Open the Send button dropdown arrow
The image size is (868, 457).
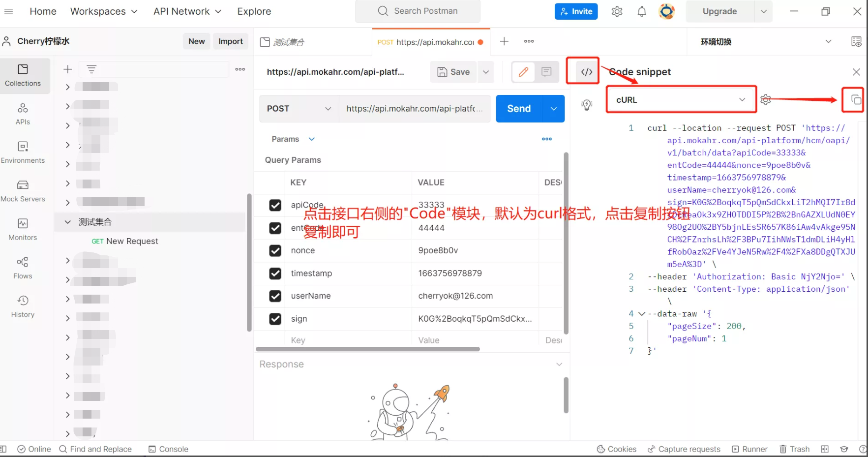click(554, 109)
